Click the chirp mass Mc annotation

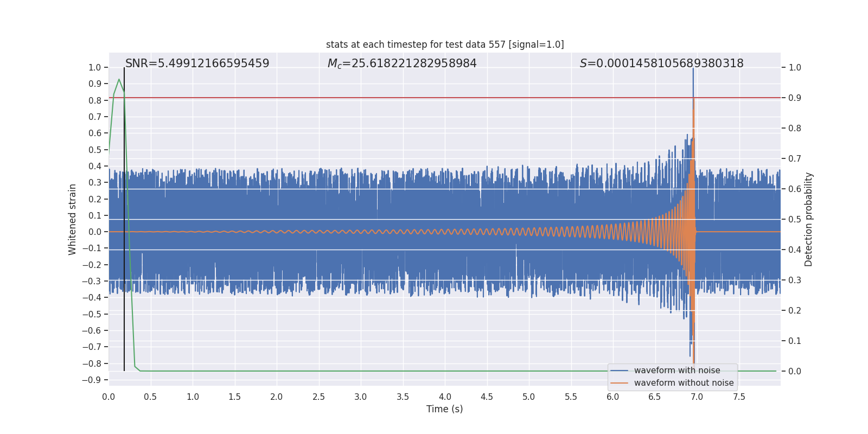(402, 63)
